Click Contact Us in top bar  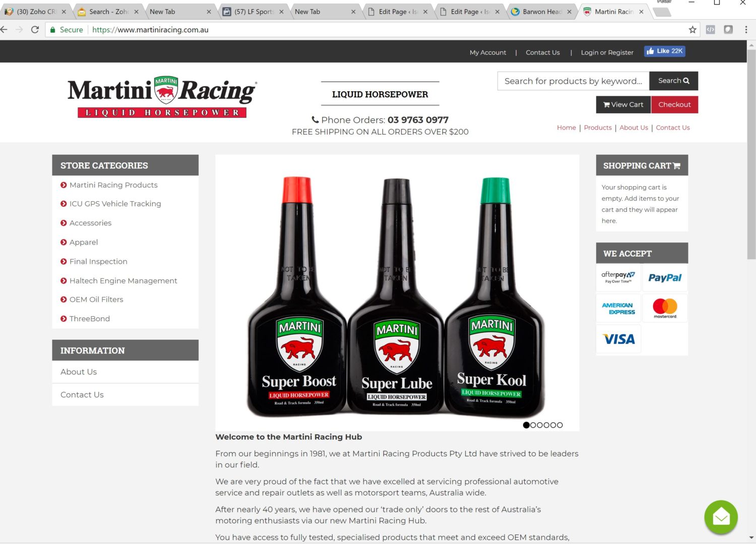pos(543,52)
